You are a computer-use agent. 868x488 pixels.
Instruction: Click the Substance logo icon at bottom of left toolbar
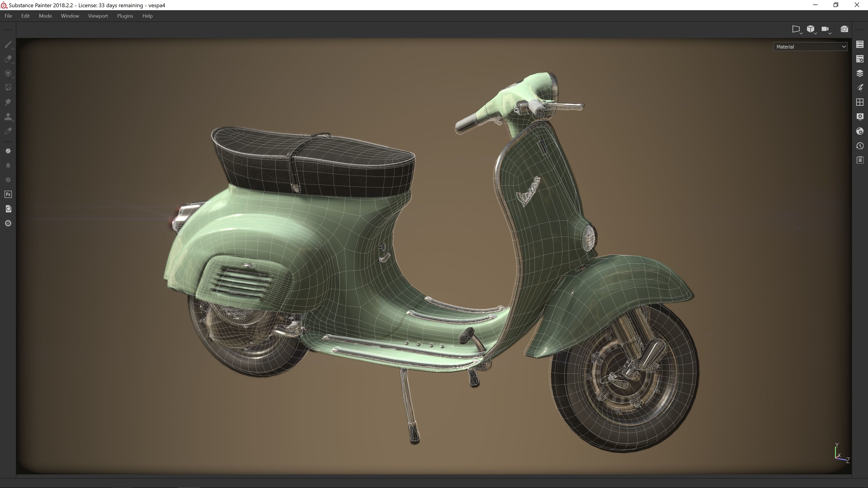point(8,223)
